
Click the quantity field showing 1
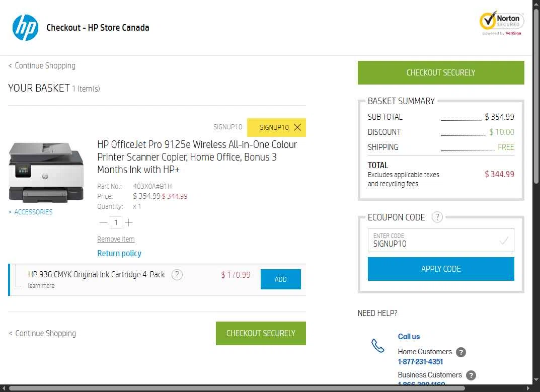pos(116,223)
